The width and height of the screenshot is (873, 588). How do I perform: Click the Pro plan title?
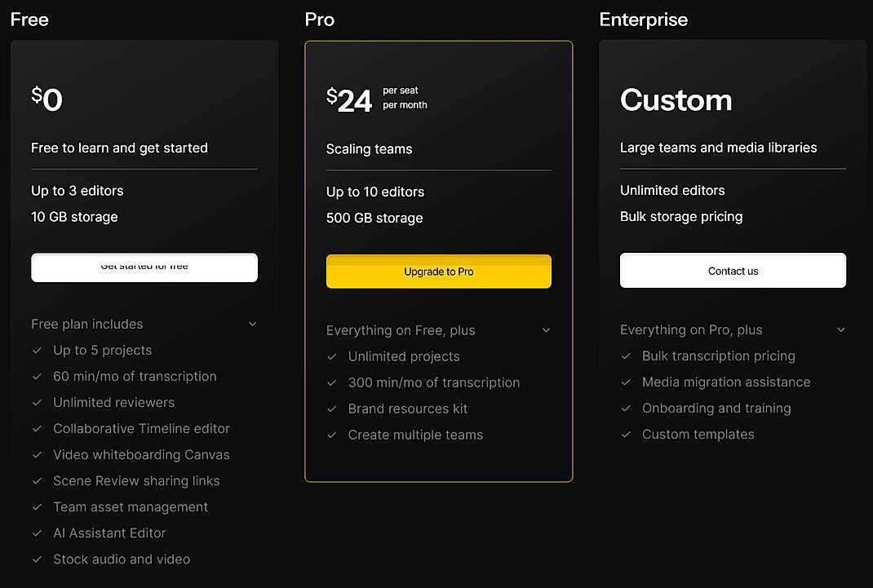tap(319, 19)
